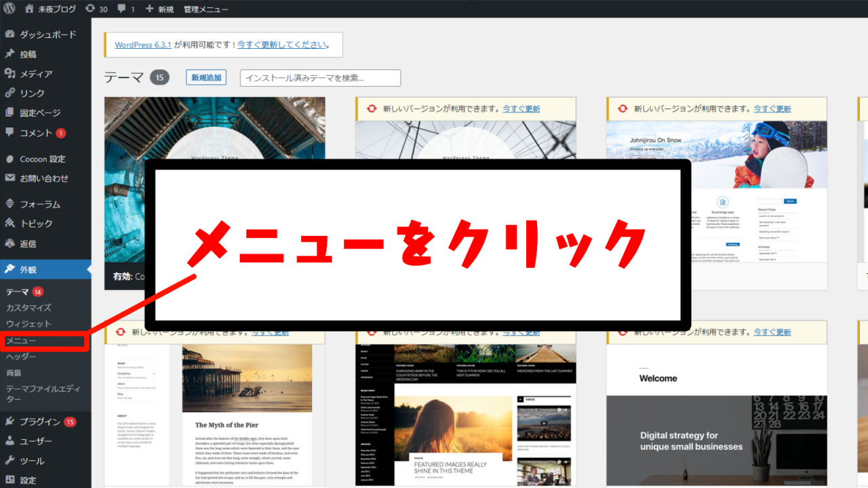Click the ツール wrench icon
The width and height of the screenshot is (868, 488).
9,461
